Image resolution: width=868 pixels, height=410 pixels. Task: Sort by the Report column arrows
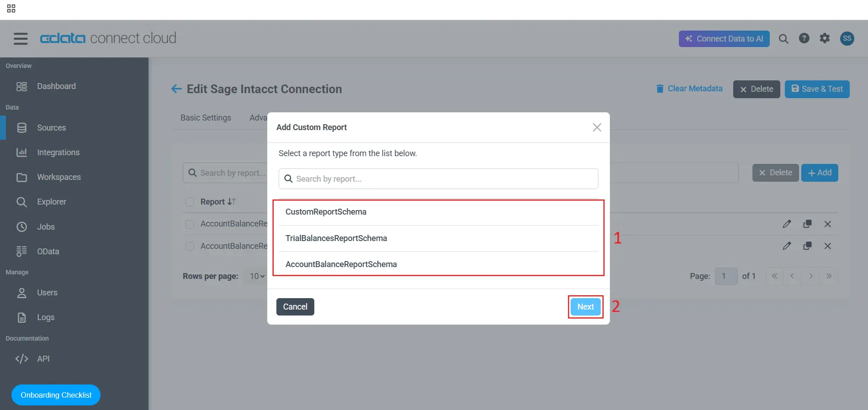[232, 202]
